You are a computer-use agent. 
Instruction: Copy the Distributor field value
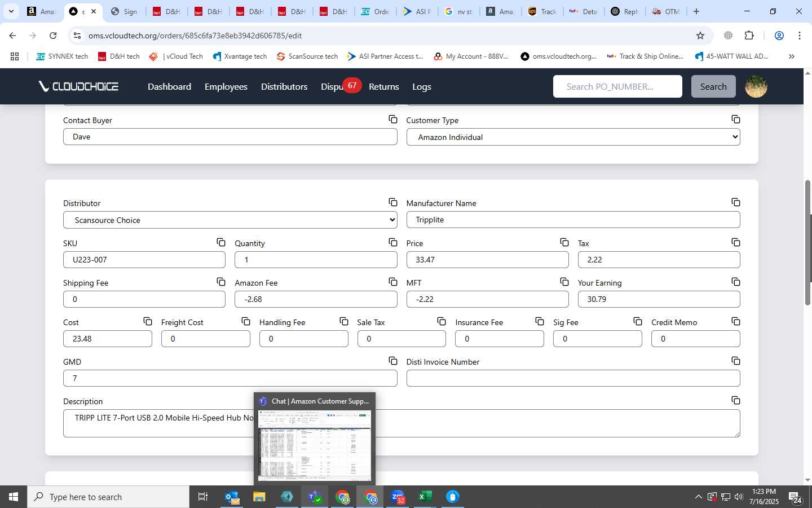[393, 202]
